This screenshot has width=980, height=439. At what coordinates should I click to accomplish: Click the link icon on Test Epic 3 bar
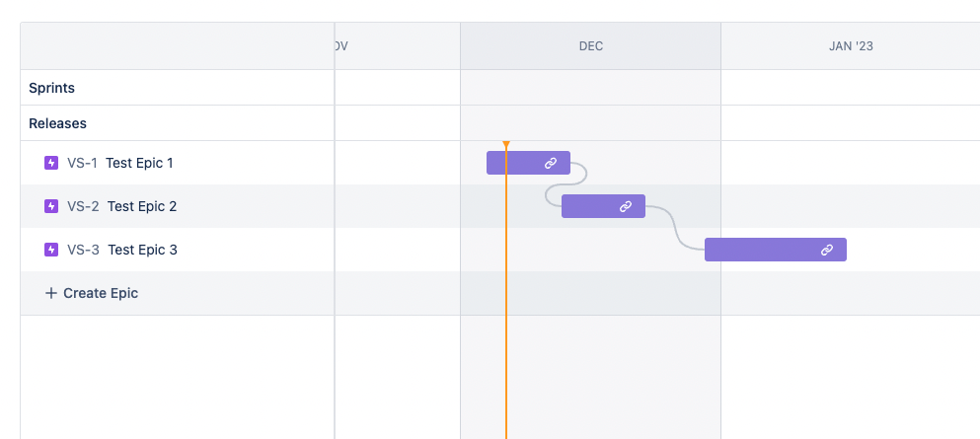(x=827, y=250)
